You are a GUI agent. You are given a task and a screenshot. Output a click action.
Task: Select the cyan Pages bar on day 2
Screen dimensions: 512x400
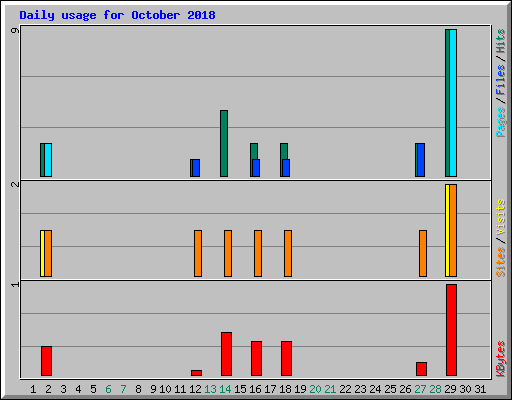[x=48, y=160]
